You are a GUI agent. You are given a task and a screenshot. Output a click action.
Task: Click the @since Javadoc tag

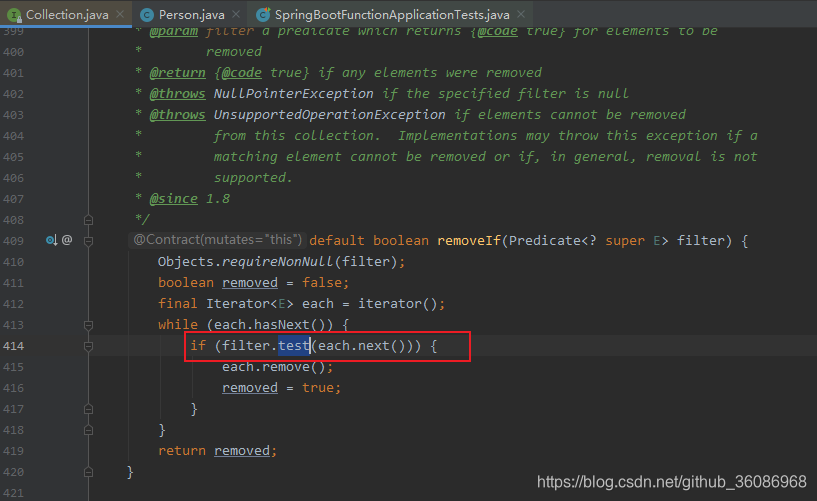tap(174, 198)
